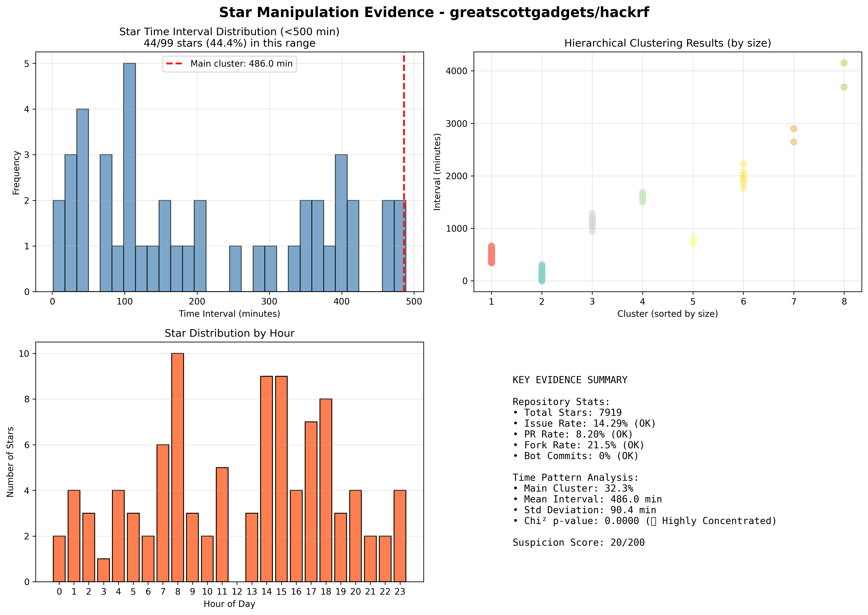Image resolution: width=868 pixels, height=615 pixels.
Task: Click the highest green point in cluster 8
Action: [x=844, y=63]
